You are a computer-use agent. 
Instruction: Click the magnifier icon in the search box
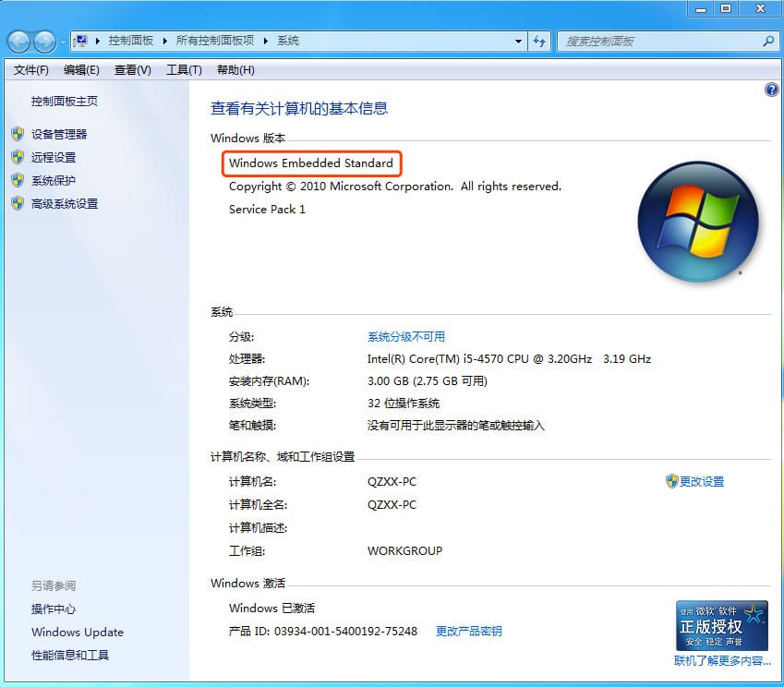767,41
